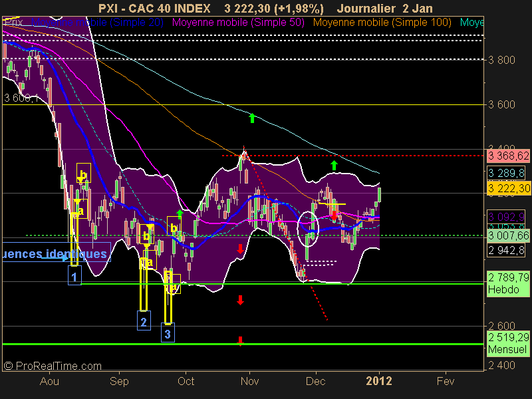Click 'Aou' on the time axis
Image resolution: width=532 pixels, height=399 pixels.
point(49,381)
